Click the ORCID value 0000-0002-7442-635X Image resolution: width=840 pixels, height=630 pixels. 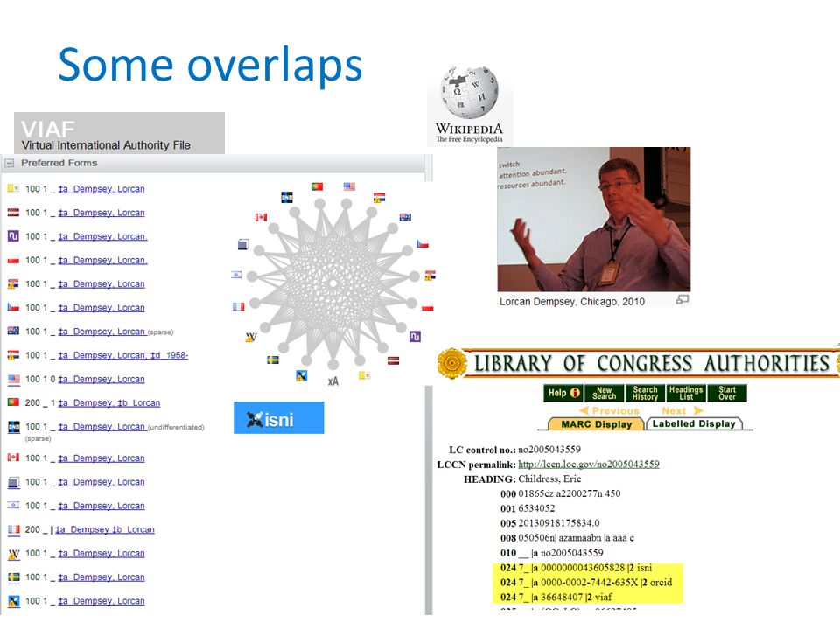(x=589, y=583)
